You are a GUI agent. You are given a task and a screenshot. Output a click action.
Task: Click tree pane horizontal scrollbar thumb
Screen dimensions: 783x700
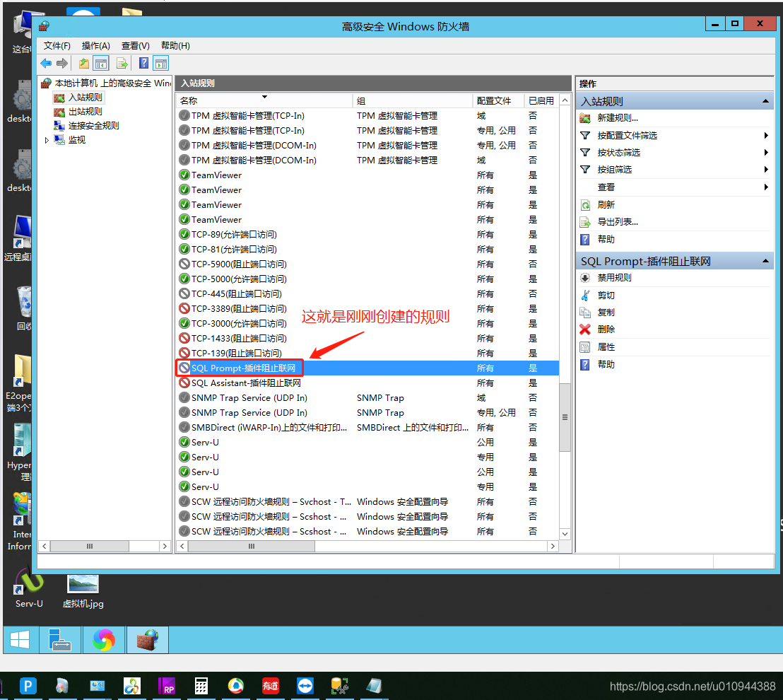(89, 547)
